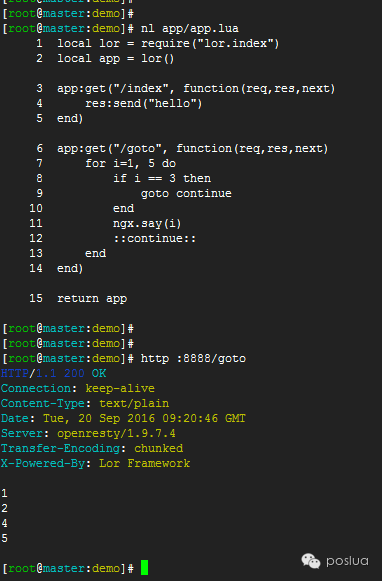Click the output number 4 in response body
The height and width of the screenshot is (581, 382).
coord(4,523)
